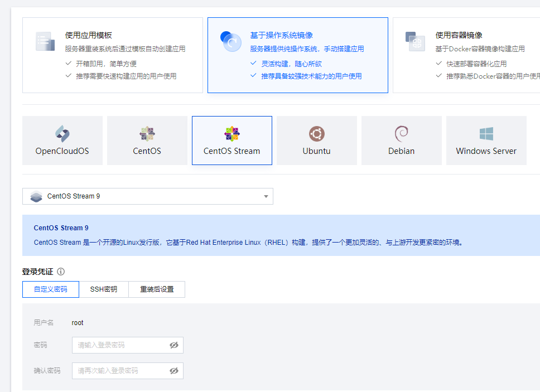This screenshot has height=392, width=540.
Task: Click the OpenCloudOS logo icon
Action: pyautogui.click(x=62, y=134)
